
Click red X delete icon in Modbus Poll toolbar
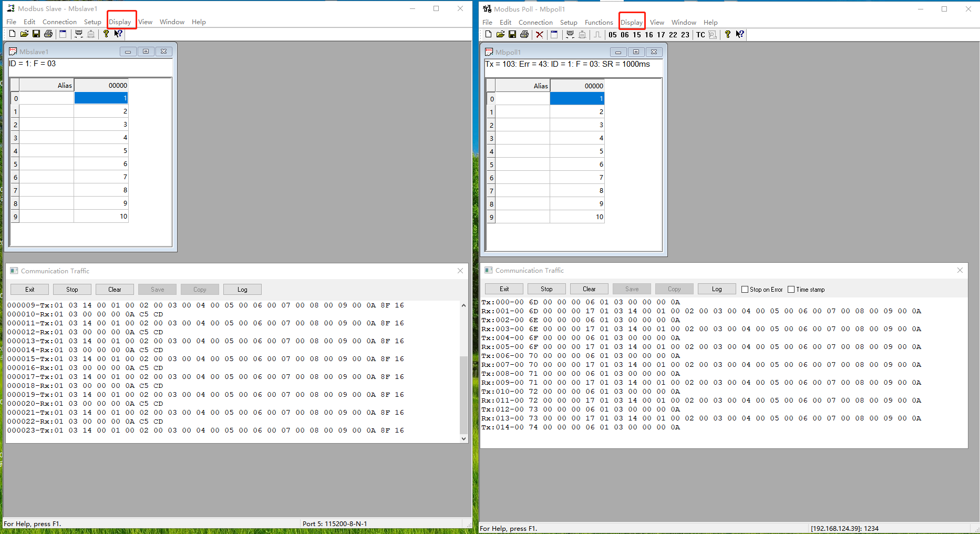[539, 34]
